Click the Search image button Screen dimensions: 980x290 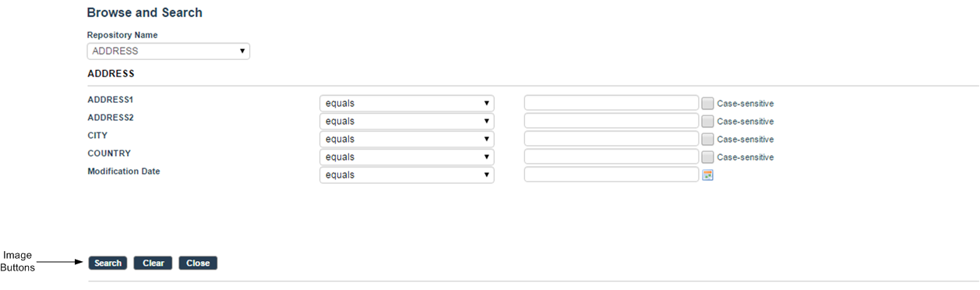click(108, 263)
